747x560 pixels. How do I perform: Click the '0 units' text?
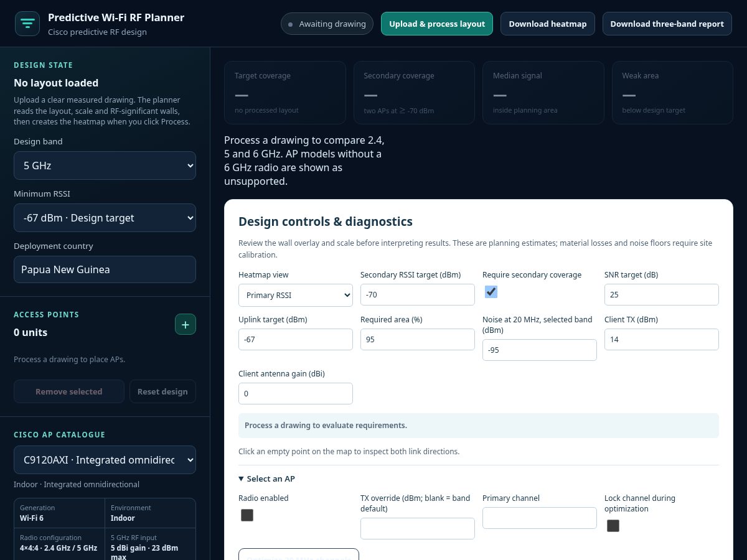(x=31, y=332)
